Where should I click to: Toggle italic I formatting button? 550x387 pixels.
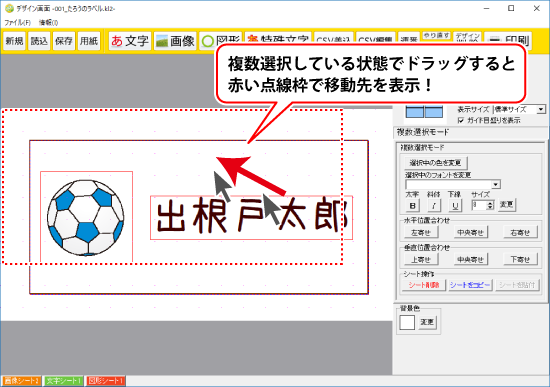pos(434,205)
